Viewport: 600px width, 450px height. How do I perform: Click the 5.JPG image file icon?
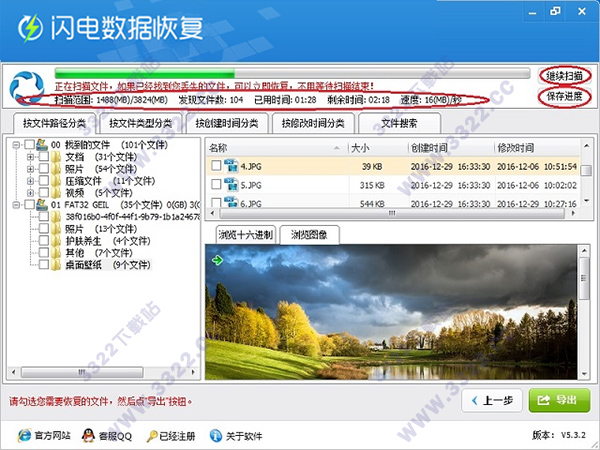231,184
